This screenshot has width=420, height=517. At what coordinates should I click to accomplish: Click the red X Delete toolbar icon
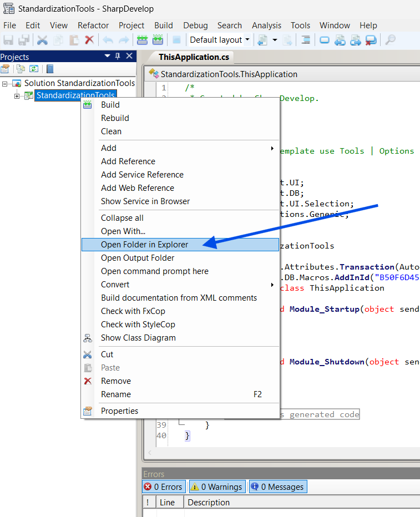tap(89, 40)
